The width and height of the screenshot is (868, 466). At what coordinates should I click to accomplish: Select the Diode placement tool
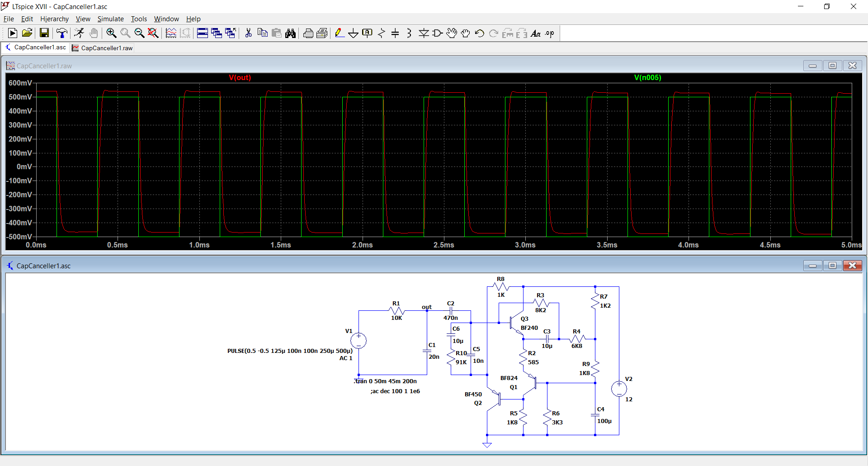pyautogui.click(x=424, y=33)
